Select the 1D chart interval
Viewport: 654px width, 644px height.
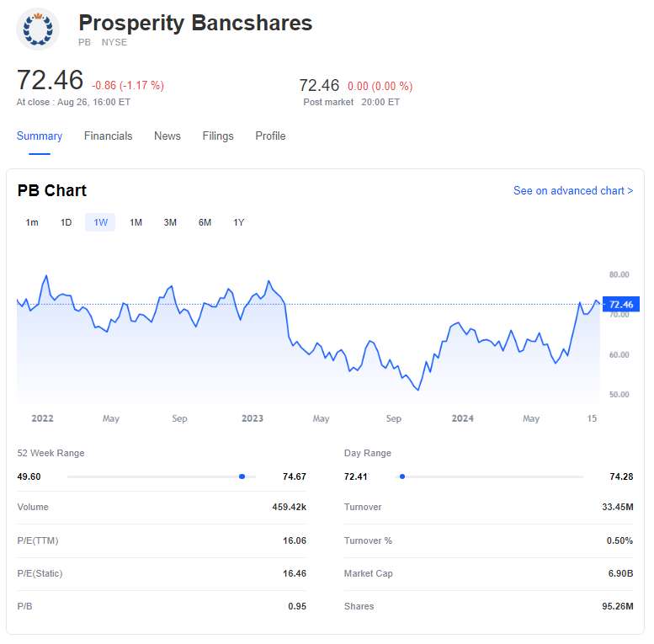66,222
